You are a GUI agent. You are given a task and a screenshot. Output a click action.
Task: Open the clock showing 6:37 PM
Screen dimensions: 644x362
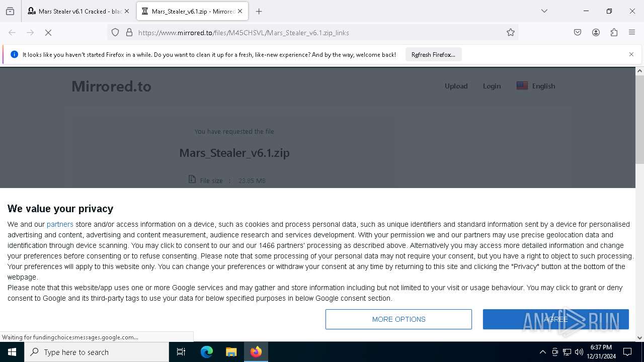601,352
